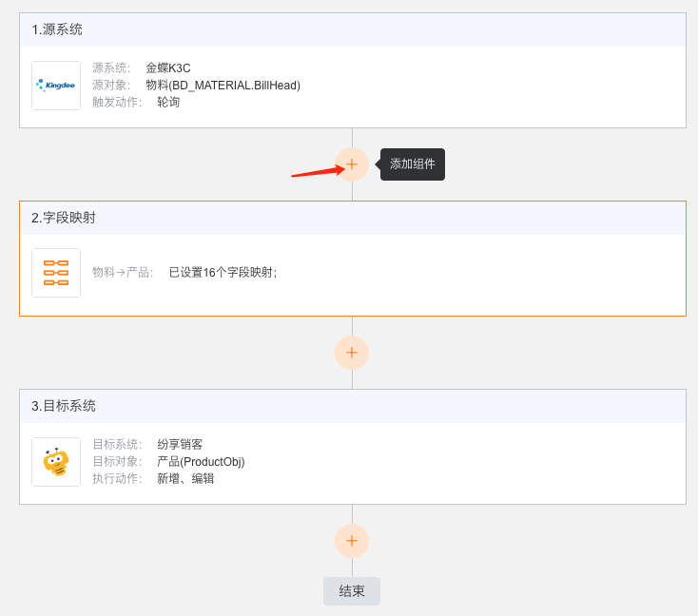The width and height of the screenshot is (698, 616).
Task: Click the trigger action 轮询 value
Action: click(x=168, y=102)
